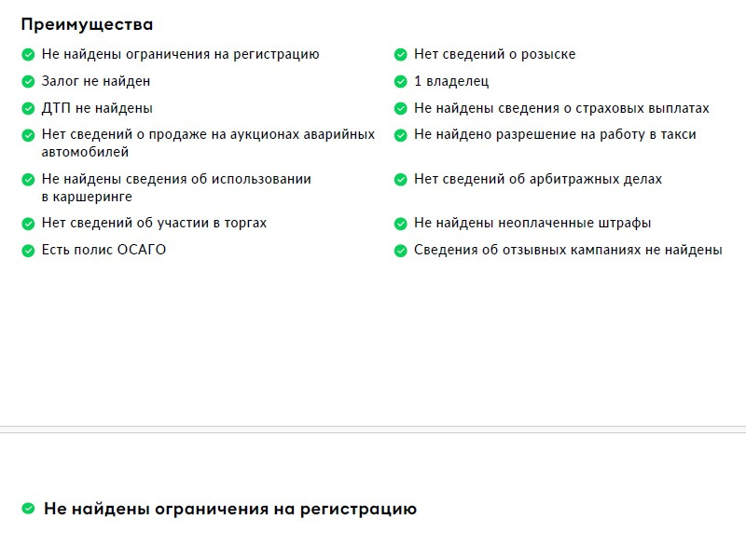The height and width of the screenshot is (560, 746).
Task: Click check icon beside bold bottom registration heading
Action: pyautogui.click(x=28, y=509)
